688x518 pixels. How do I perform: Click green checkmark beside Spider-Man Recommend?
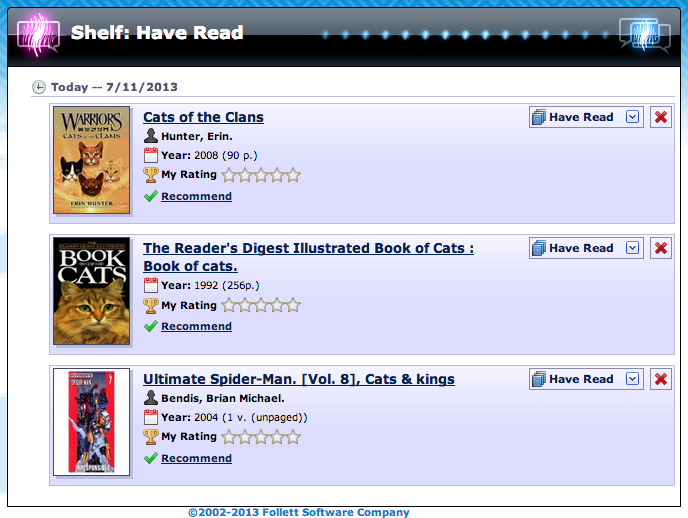tap(150, 458)
